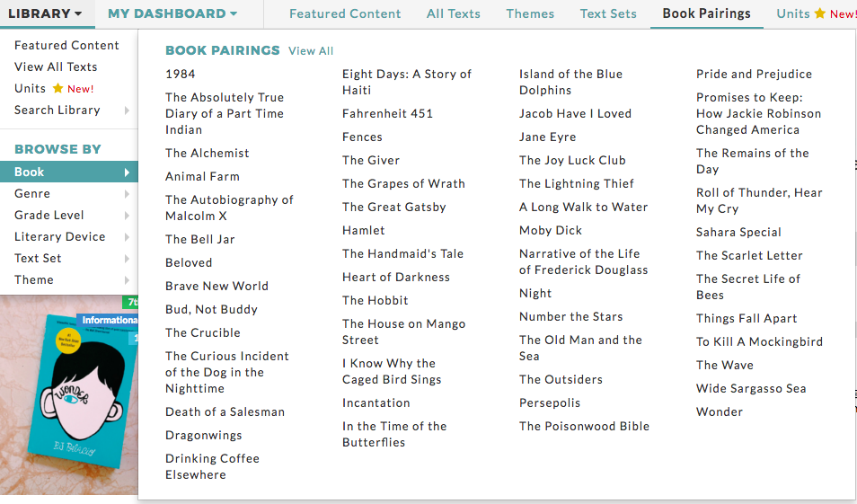Open Things Fall Apart pairing
The image size is (857, 504).
[747, 319]
